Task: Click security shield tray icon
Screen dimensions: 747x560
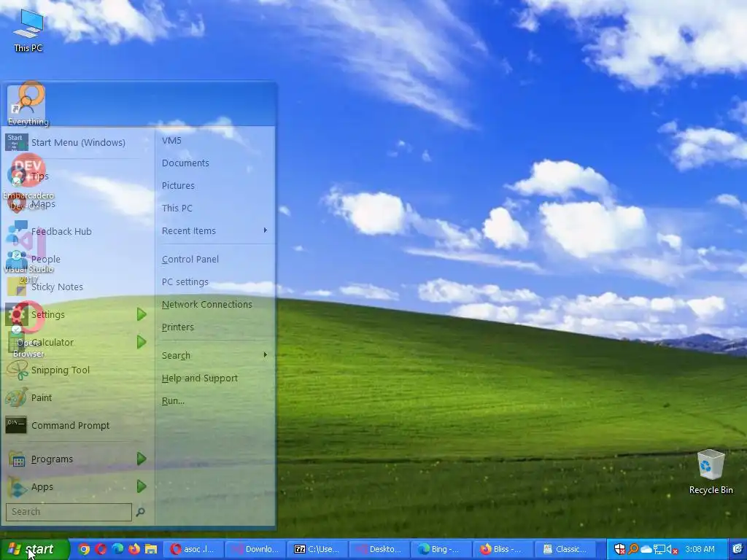Action: [x=619, y=549]
